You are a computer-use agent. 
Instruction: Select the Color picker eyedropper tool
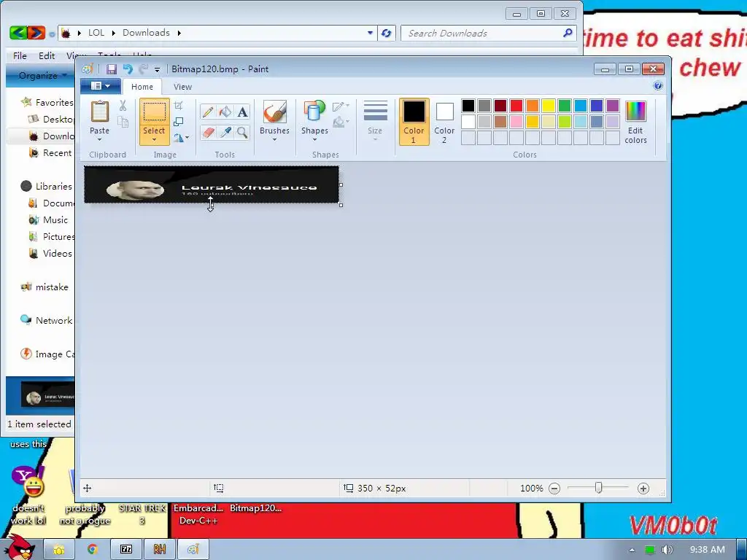pyautogui.click(x=225, y=132)
